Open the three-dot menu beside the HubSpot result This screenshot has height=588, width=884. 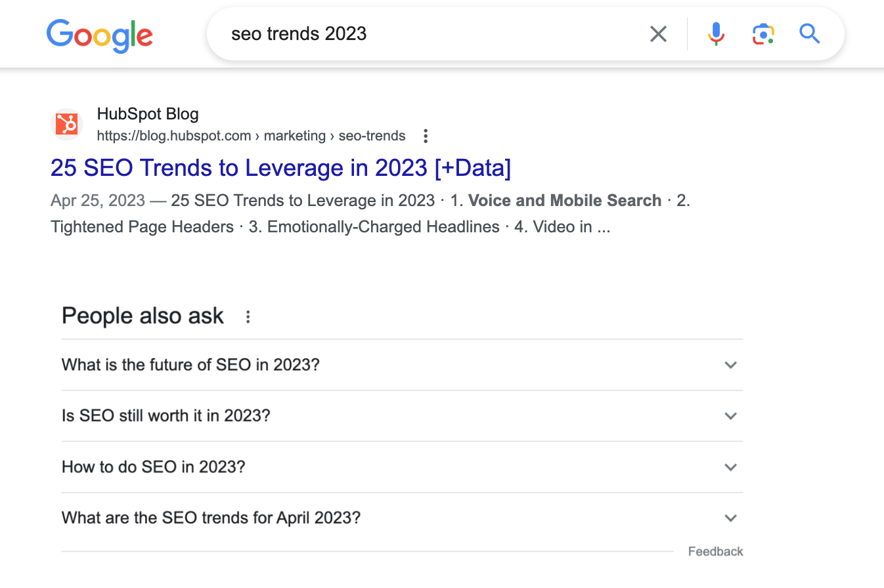[426, 136]
